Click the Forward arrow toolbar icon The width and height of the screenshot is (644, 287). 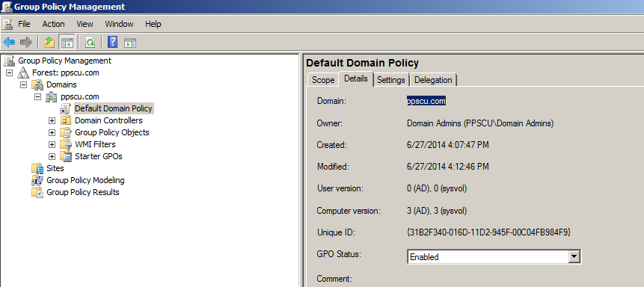click(26, 42)
